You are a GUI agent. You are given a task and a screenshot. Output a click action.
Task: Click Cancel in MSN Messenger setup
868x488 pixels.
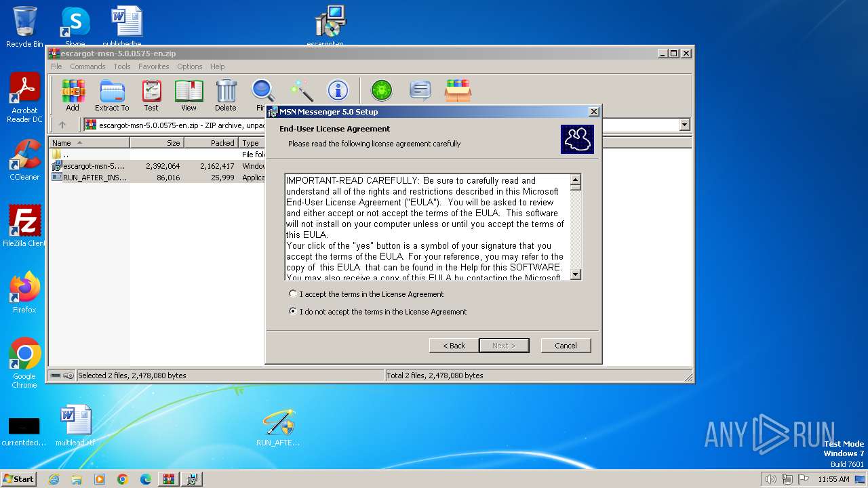[x=566, y=346]
